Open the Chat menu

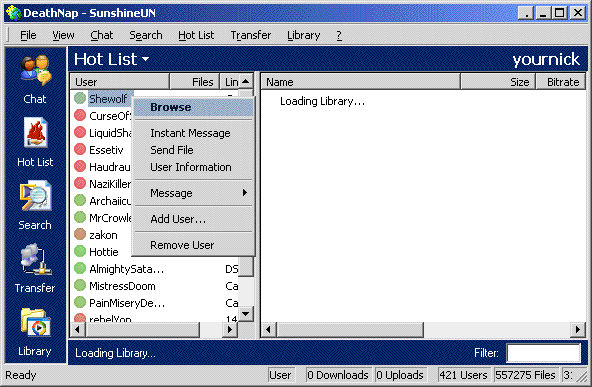102,35
